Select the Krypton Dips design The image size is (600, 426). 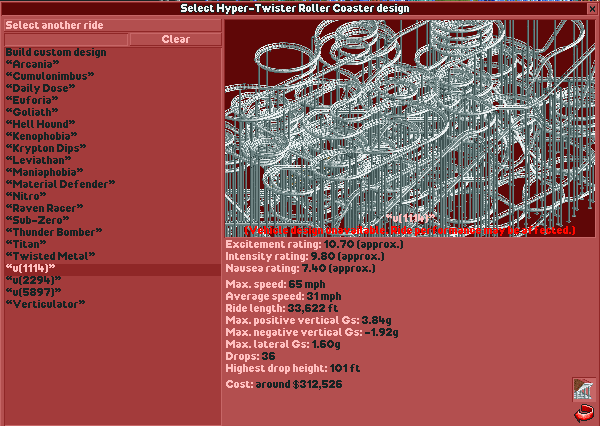click(x=112, y=148)
